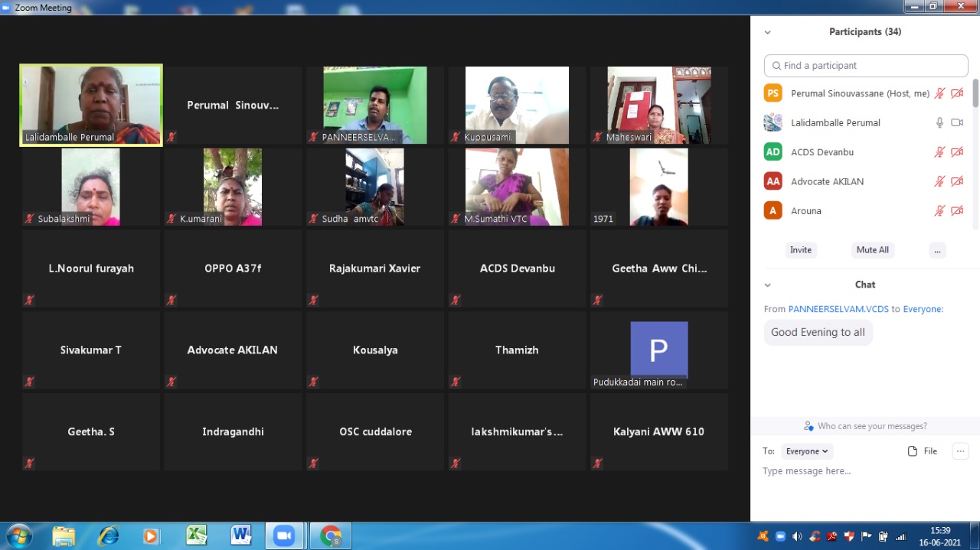Click PS avatar of Perumal Sinouvassane
Image resolution: width=980 pixels, height=550 pixels.
[x=773, y=93]
